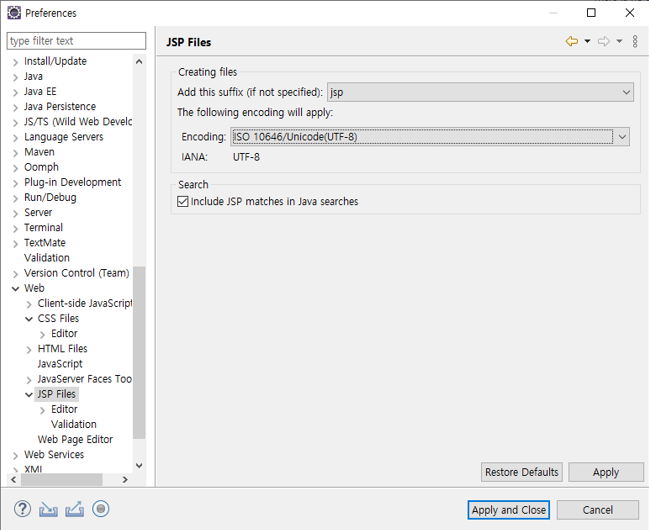Click Apply and Close

pyautogui.click(x=509, y=510)
